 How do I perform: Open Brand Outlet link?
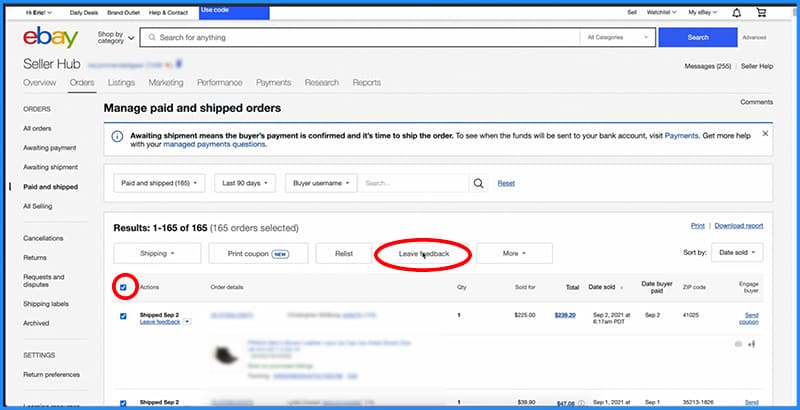click(x=123, y=13)
